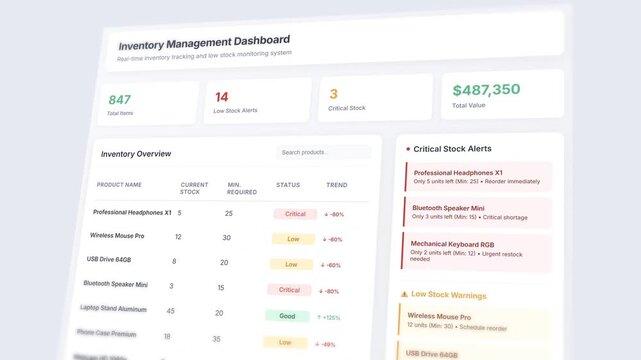The image size is (641, 360).
Task: Click the Inventory Overview heading
Action: [136, 154]
